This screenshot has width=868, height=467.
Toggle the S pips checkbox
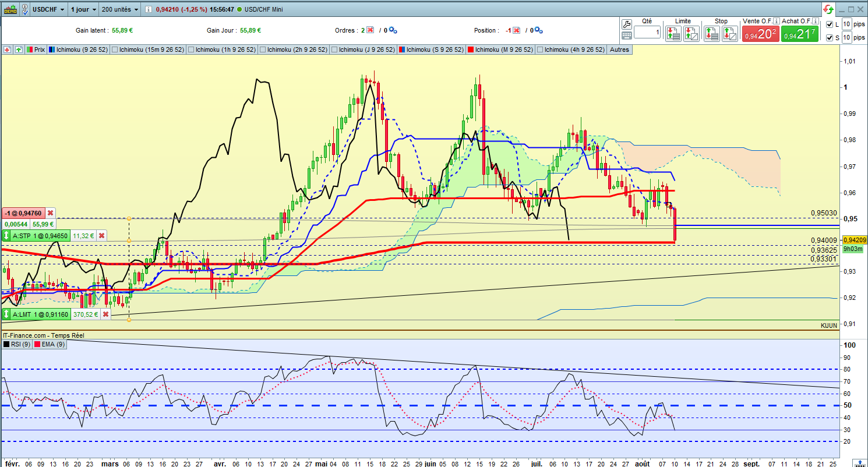tap(830, 38)
